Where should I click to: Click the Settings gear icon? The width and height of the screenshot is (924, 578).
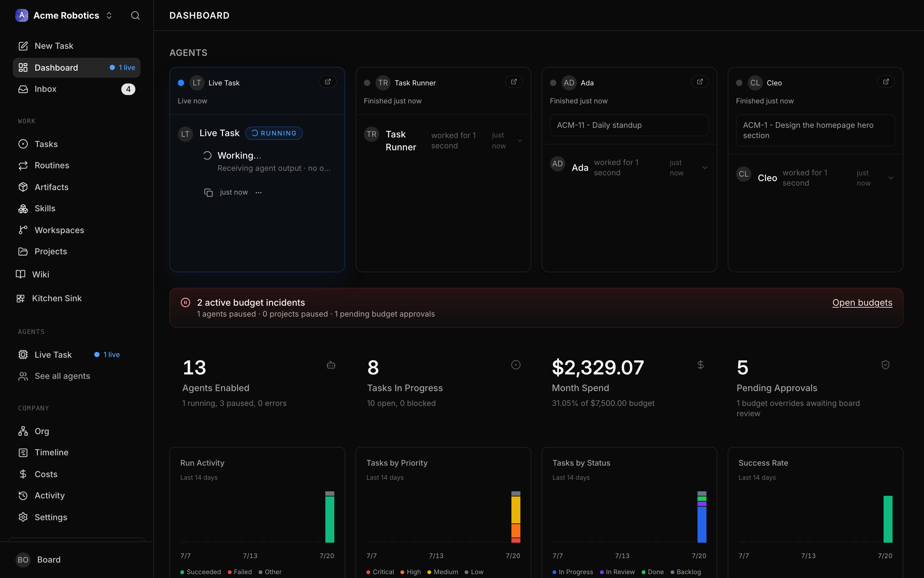click(23, 517)
